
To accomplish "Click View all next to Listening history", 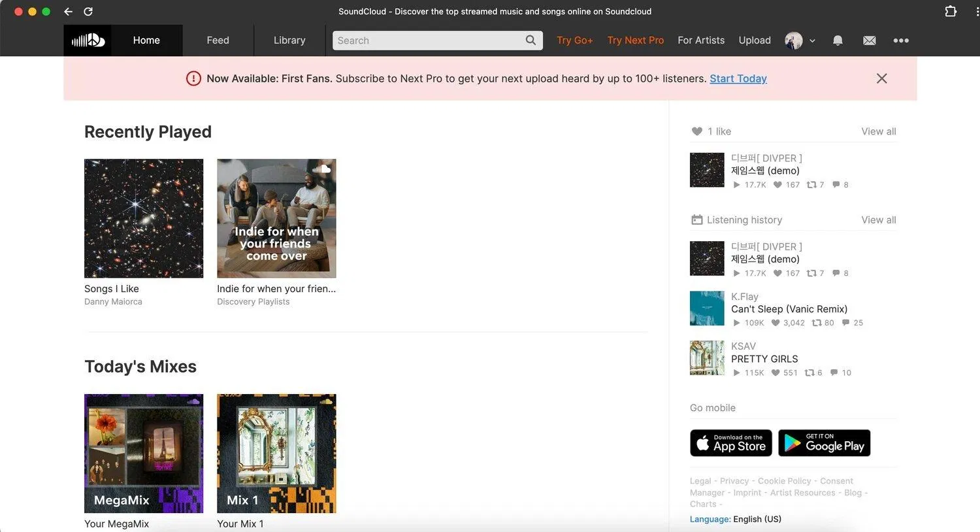I will click(878, 220).
